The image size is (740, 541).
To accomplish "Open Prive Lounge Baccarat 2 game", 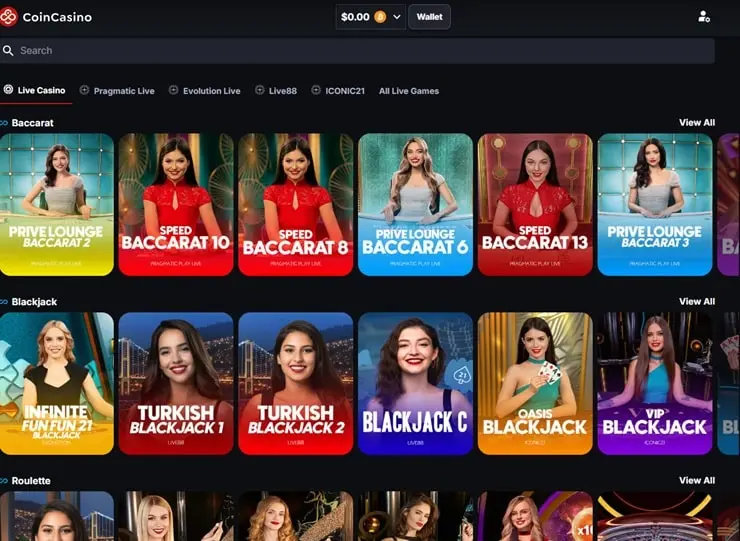I will (x=57, y=204).
